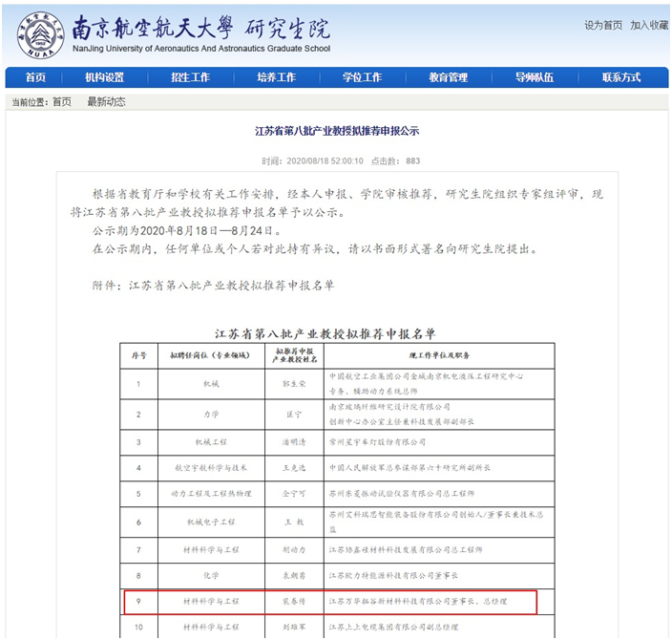Click the 化学 cell in row 8
Screen dimensions: 672x640
click(211, 576)
